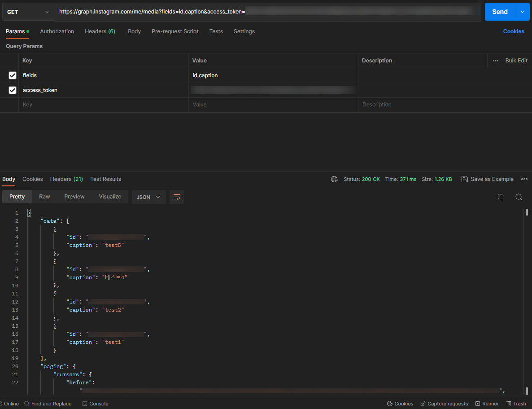Click the "테스트4" caption value
The image size is (532, 409).
point(115,277)
